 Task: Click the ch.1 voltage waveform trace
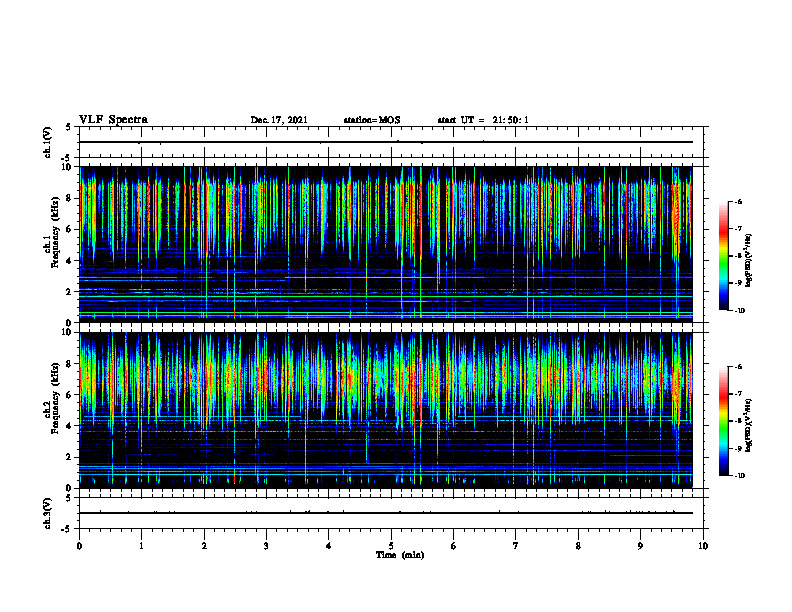point(386,142)
